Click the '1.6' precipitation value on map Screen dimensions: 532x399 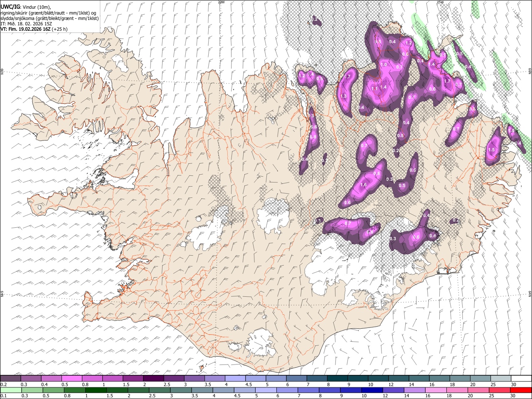[x=363, y=185]
